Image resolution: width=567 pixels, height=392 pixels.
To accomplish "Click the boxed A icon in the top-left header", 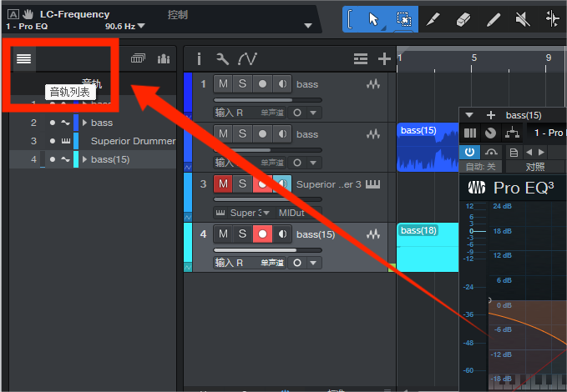I will [x=13, y=14].
